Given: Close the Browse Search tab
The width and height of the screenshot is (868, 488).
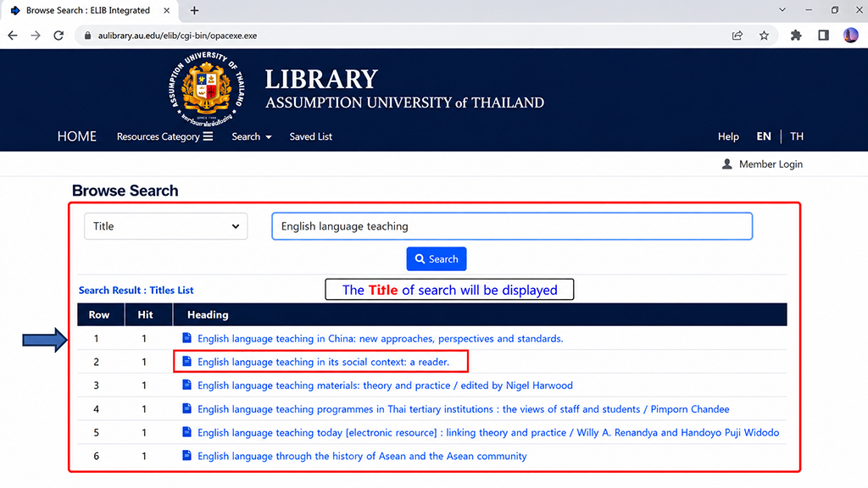Looking at the screenshot, I should (166, 10).
